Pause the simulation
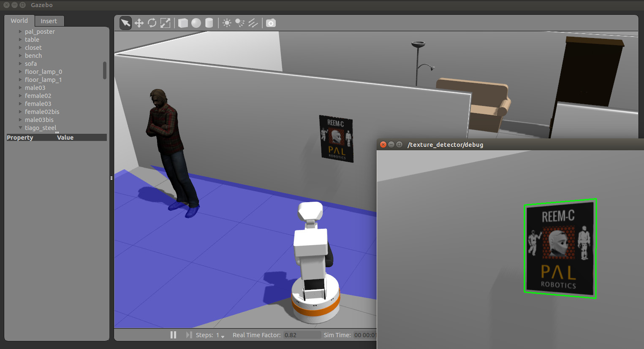The width and height of the screenshot is (644, 349). pos(173,335)
